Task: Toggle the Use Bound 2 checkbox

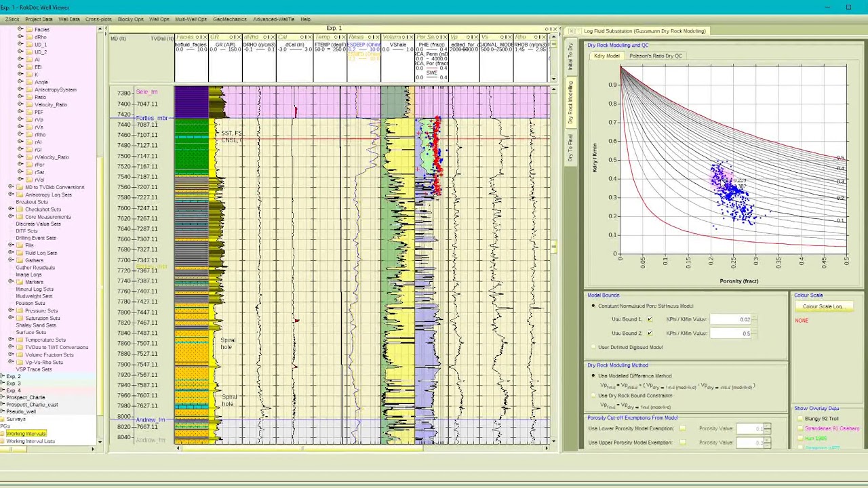Action: click(x=650, y=333)
